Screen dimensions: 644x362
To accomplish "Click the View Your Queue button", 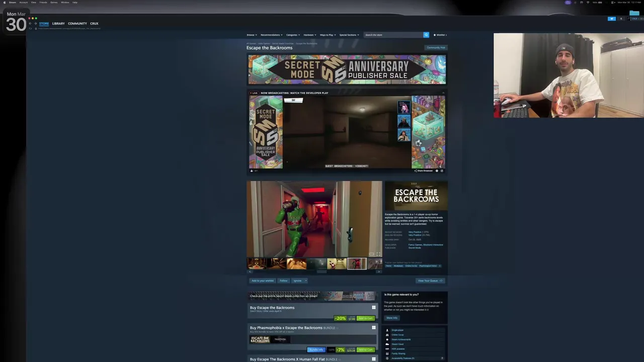I will pyautogui.click(x=430, y=281).
